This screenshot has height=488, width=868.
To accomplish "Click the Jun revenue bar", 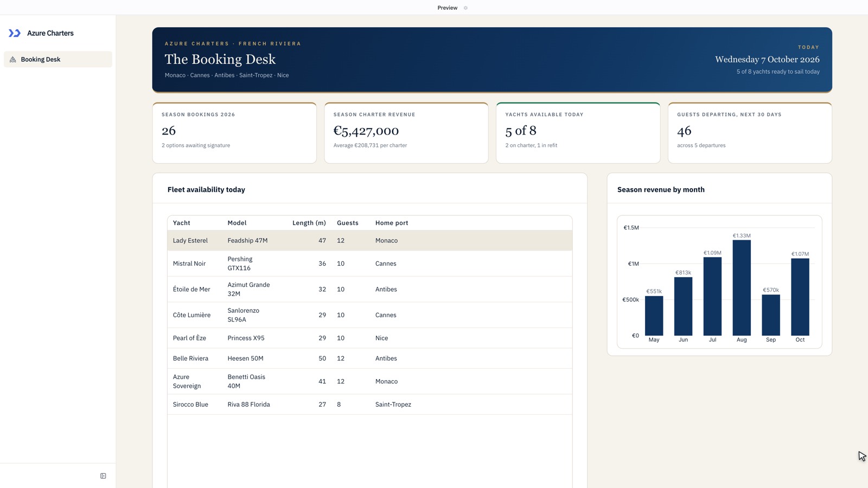I will tap(684, 306).
